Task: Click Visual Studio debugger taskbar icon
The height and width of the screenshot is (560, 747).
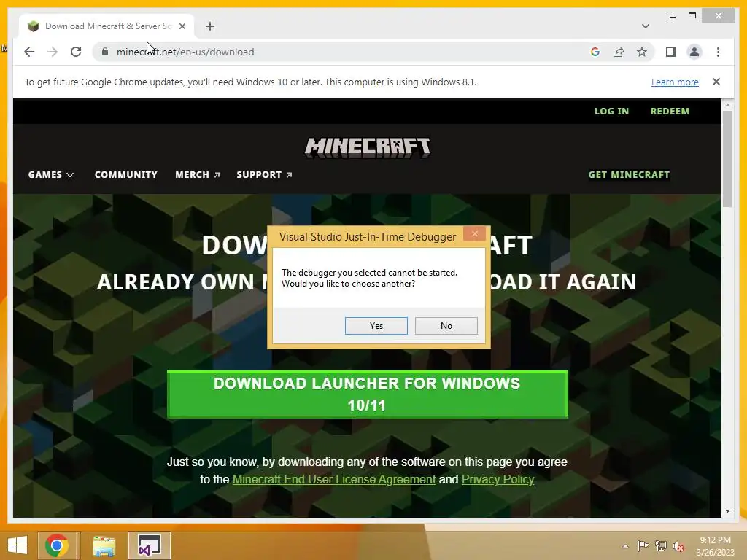Action: (149, 545)
